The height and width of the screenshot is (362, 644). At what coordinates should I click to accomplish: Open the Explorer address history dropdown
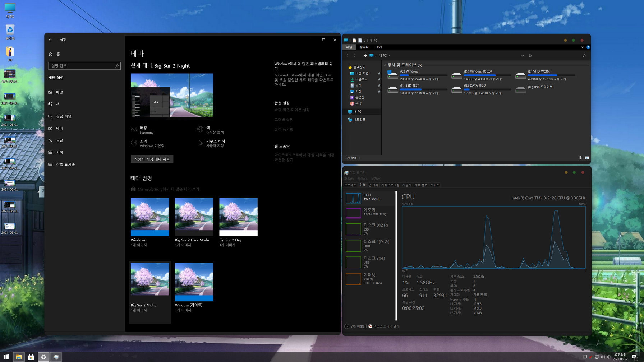click(x=523, y=56)
